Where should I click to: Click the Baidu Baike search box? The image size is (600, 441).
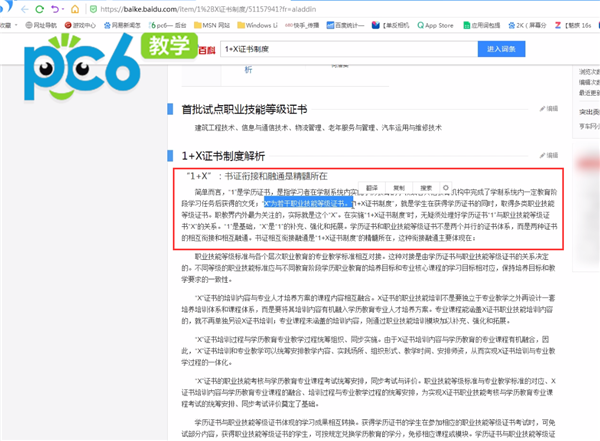[x=349, y=49]
